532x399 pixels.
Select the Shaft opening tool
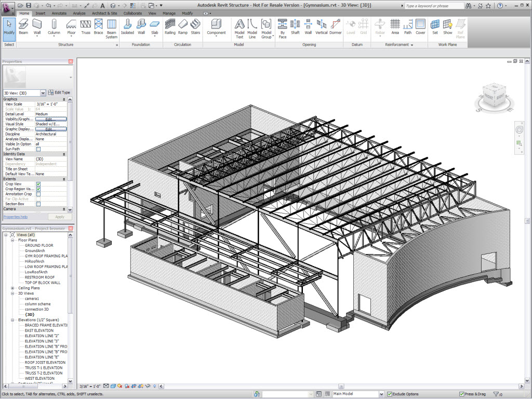pos(295,26)
